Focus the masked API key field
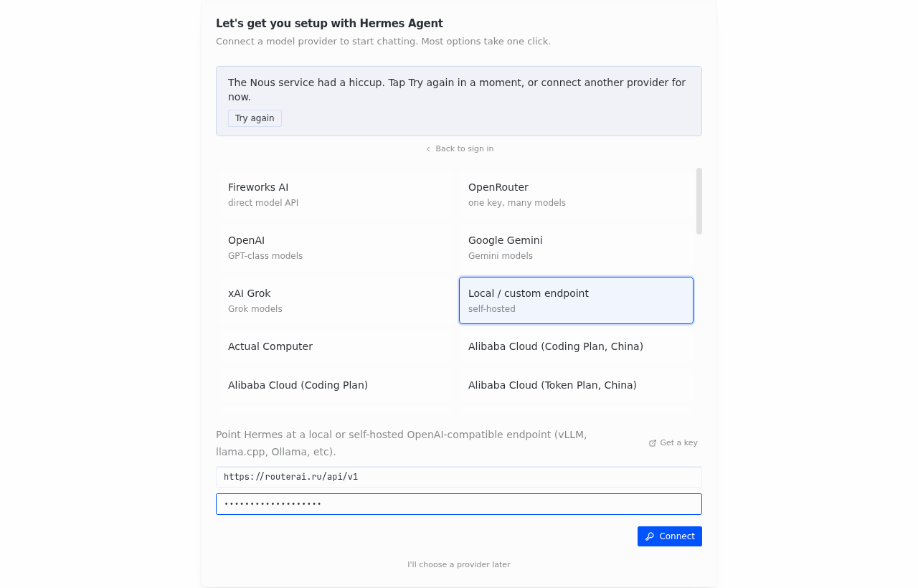 pos(459,504)
